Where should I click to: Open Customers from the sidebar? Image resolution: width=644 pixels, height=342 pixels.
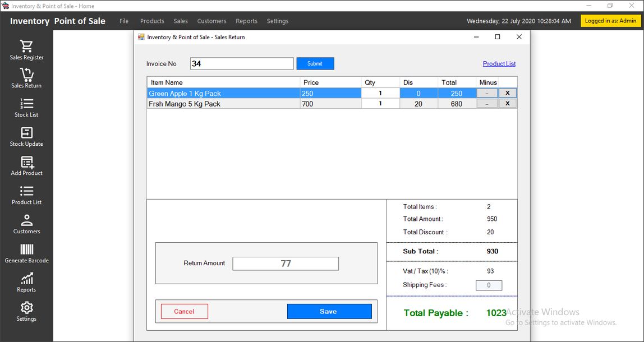(x=26, y=224)
